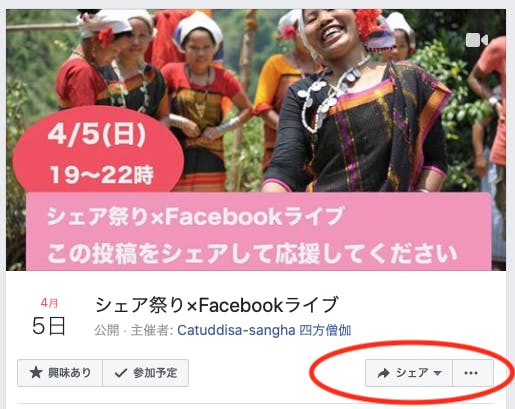Toggle the 興味あり interested button

click(x=60, y=373)
